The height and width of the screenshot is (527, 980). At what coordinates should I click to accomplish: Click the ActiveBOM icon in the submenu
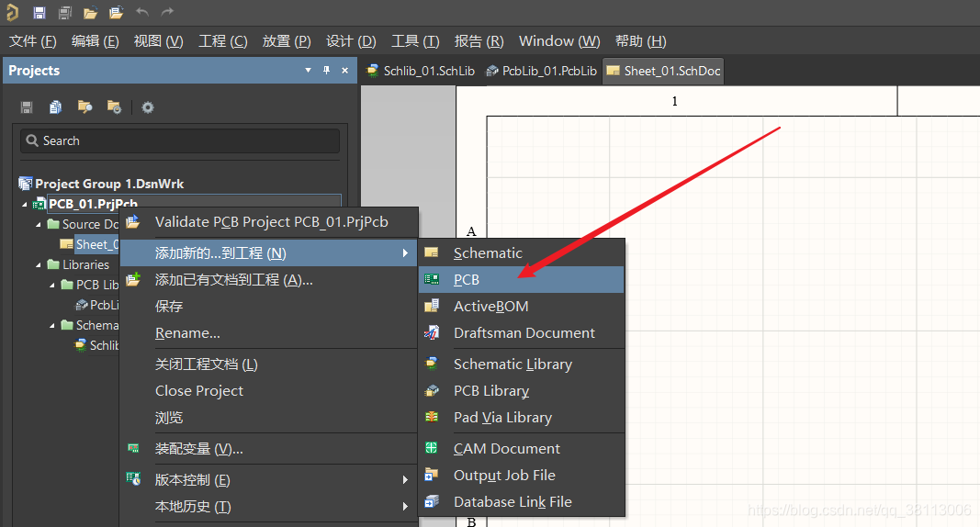click(x=432, y=306)
